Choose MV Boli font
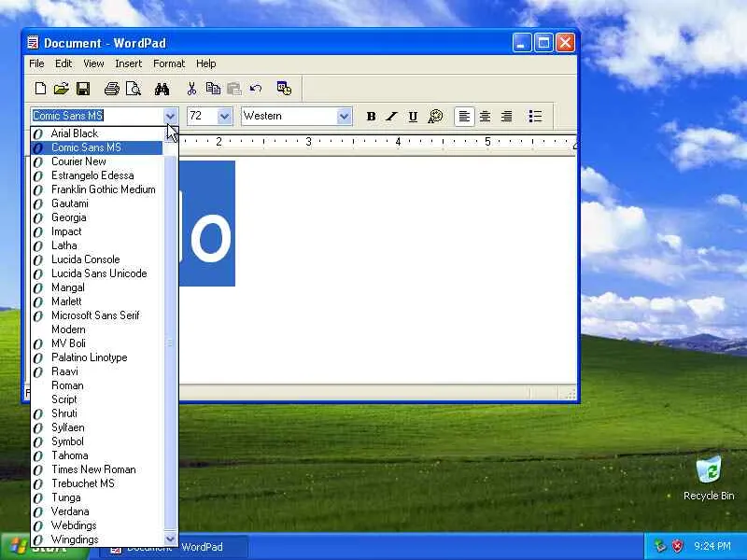 [x=97, y=343]
